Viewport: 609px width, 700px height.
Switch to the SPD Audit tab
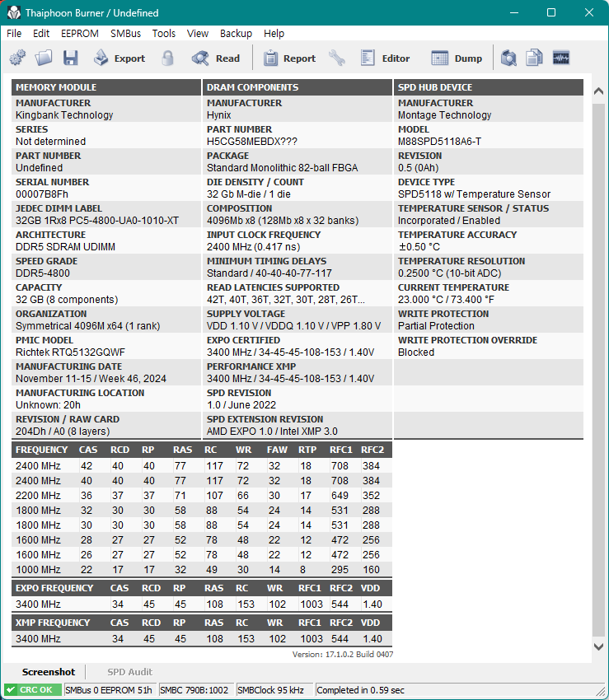(x=129, y=672)
